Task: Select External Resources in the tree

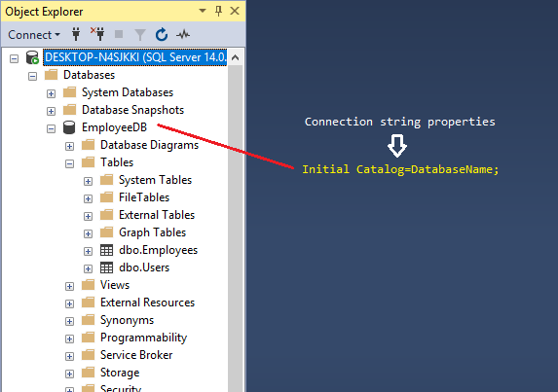Action: pyautogui.click(x=147, y=303)
